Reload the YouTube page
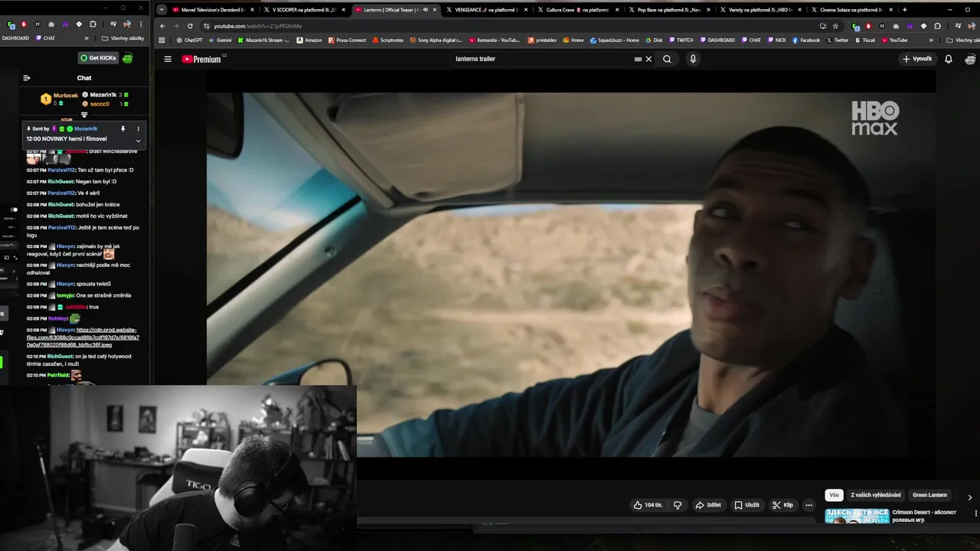This screenshot has width=980, height=551. tap(190, 26)
